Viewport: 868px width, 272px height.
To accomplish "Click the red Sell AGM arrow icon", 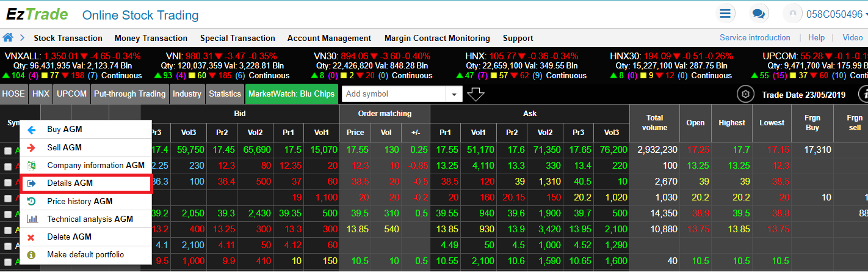I will tap(33, 147).
